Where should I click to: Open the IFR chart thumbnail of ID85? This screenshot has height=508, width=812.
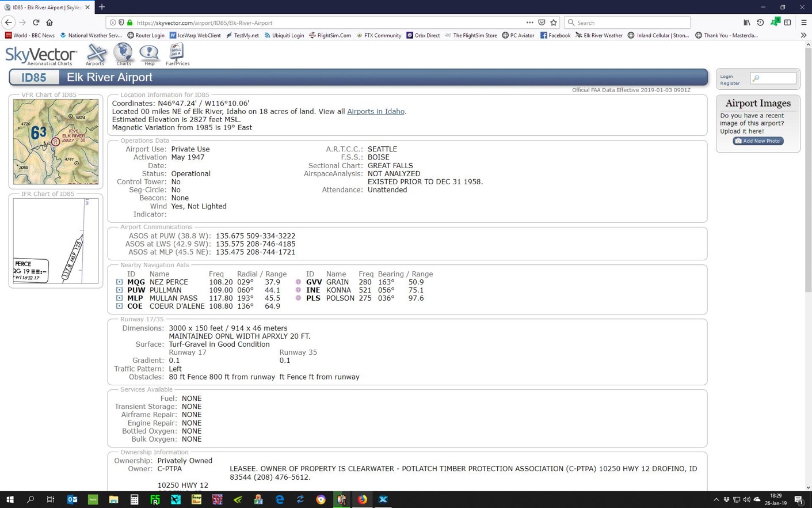click(56, 241)
